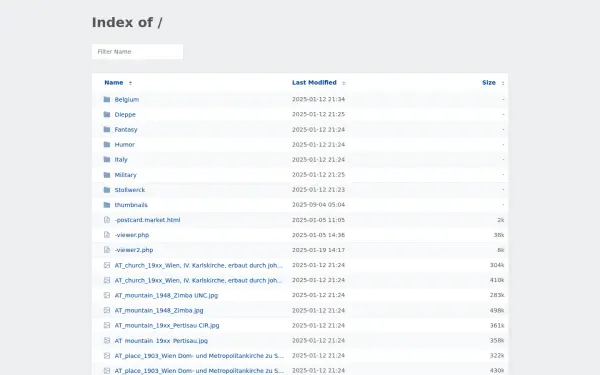
Task: Click the Dieppe folder icon
Action: pyautogui.click(x=107, y=114)
